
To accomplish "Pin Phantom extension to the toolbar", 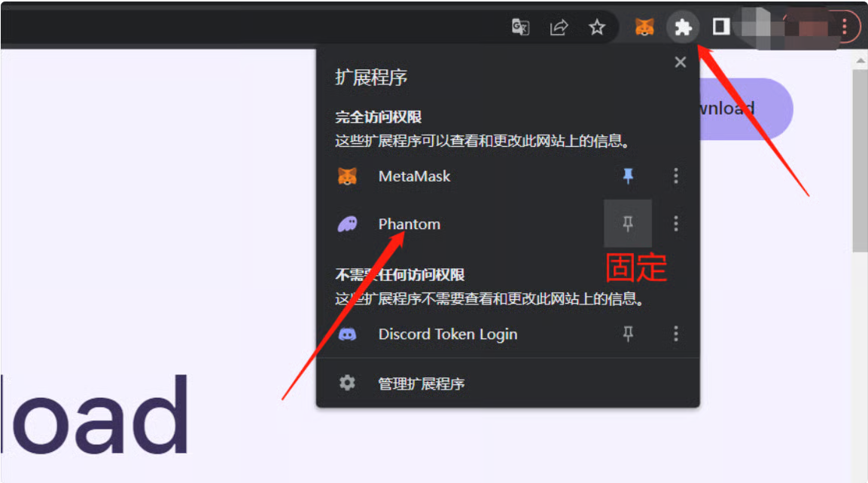I will click(x=628, y=224).
